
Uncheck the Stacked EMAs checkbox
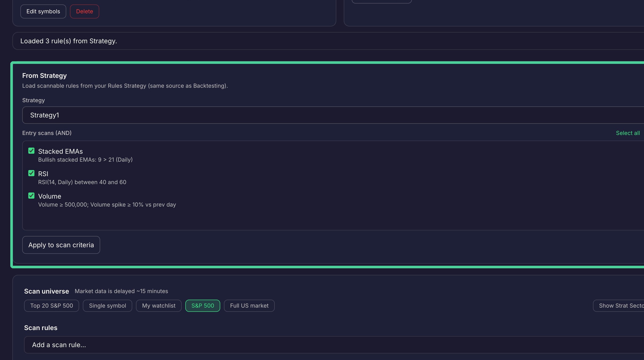pyautogui.click(x=31, y=151)
